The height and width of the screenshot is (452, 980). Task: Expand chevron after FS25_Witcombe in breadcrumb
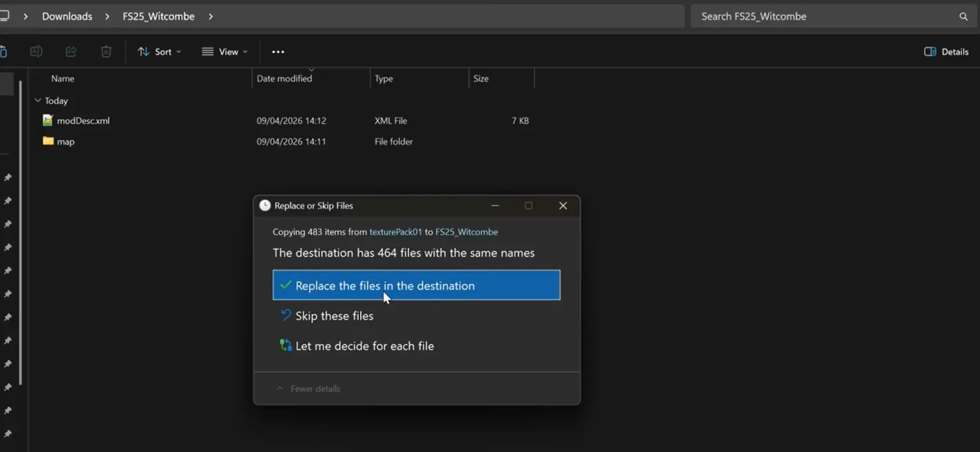pos(210,16)
